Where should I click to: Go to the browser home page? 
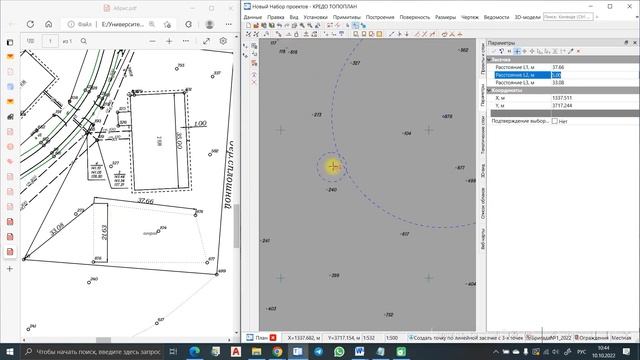pos(48,24)
